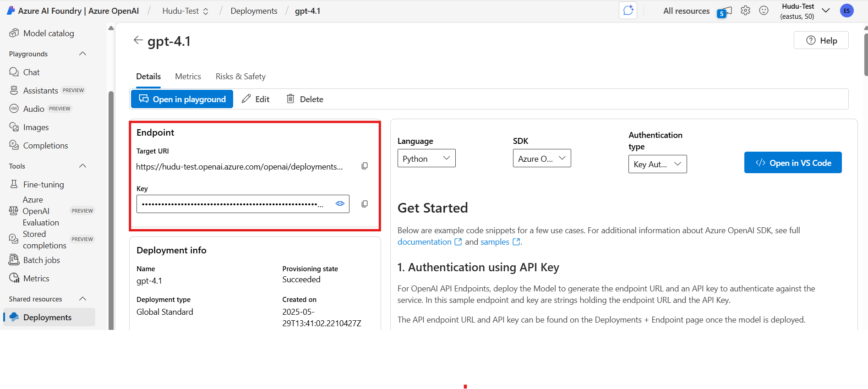Edit the gpt-4.1 deployment
This screenshot has height=389, width=868.
coord(256,99)
